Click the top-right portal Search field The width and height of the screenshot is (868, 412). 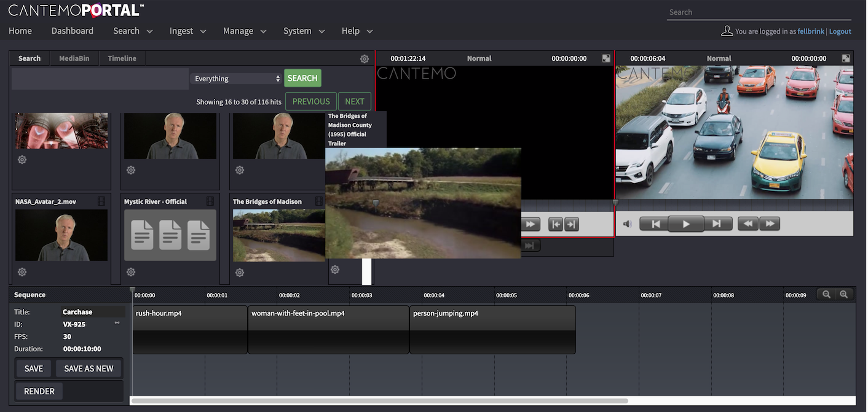759,12
